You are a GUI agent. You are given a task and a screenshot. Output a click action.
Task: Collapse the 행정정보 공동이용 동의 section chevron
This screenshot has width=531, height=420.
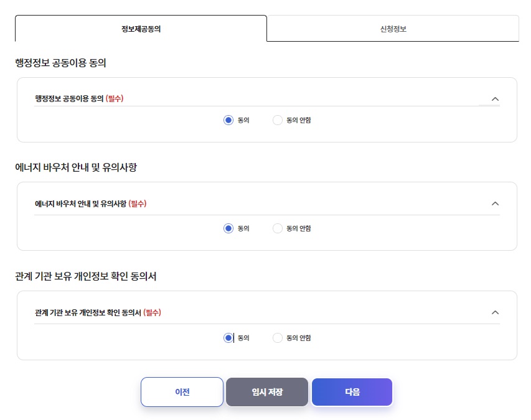point(495,99)
